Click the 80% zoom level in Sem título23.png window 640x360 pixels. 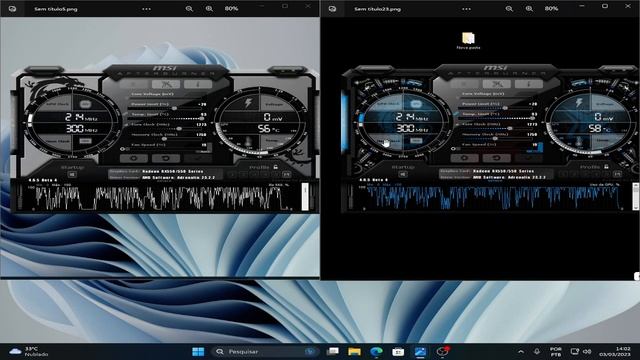(x=551, y=9)
